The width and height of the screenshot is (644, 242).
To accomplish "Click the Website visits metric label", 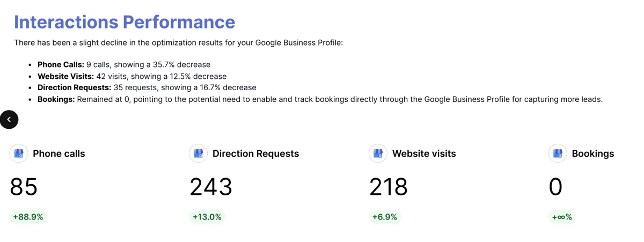I will pos(424,153).
